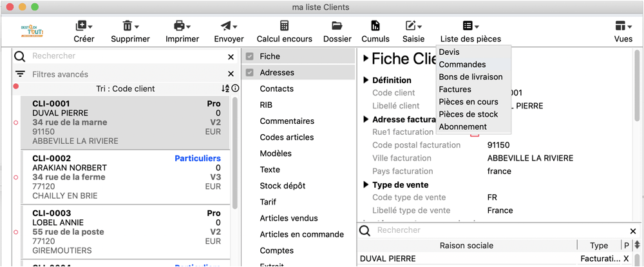
Task: Click the circle marker beside CLI-0001
Action: 16,123
